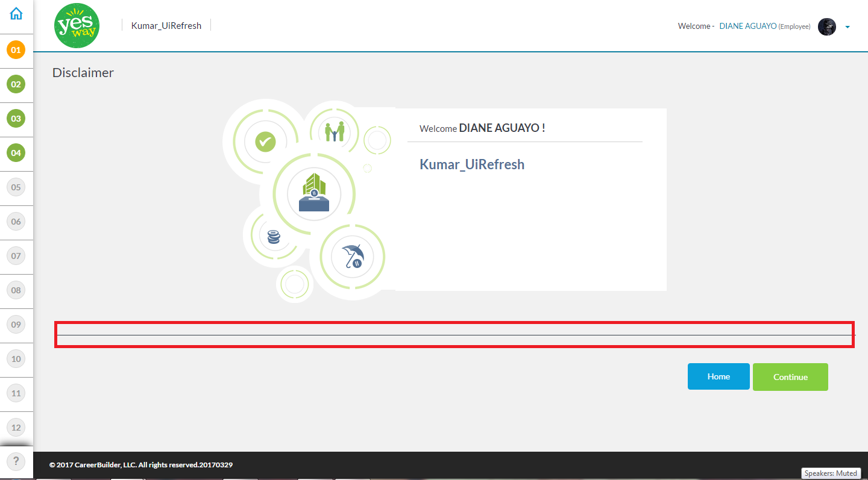Click the umbrella insurance circle icon

point(352,257)
